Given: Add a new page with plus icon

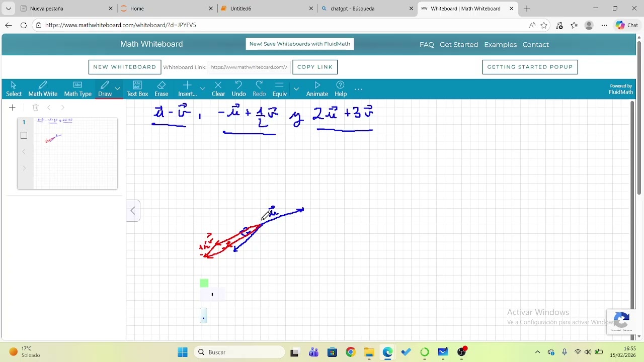Looking at the screenshot, I should [x=13, y=107].
